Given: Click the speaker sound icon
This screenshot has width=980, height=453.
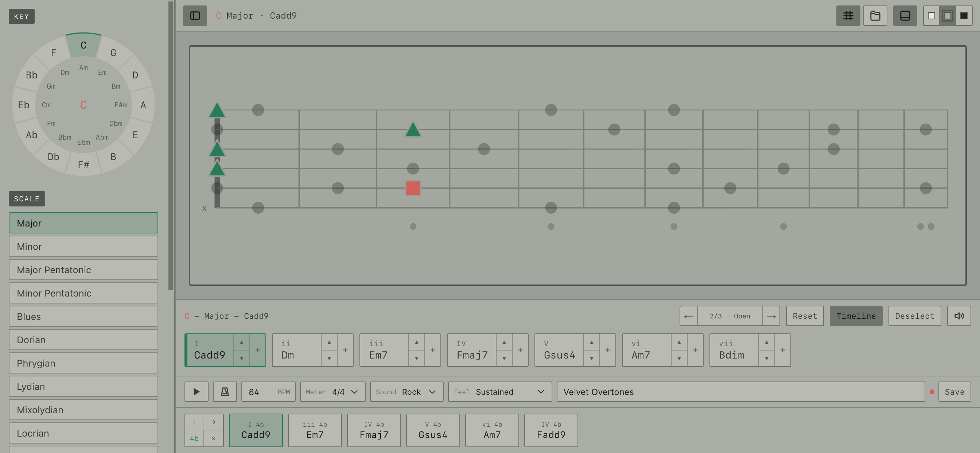Looking at the screenshot, I should click(959, 316).
